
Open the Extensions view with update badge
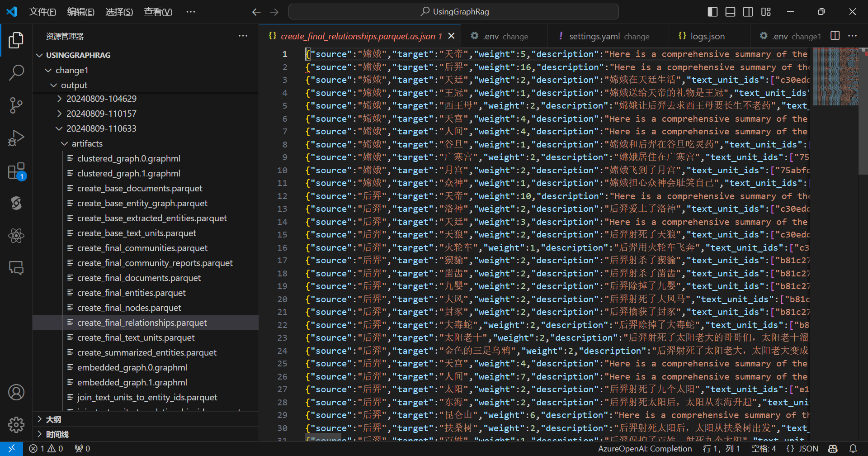(x=16, y=171)
